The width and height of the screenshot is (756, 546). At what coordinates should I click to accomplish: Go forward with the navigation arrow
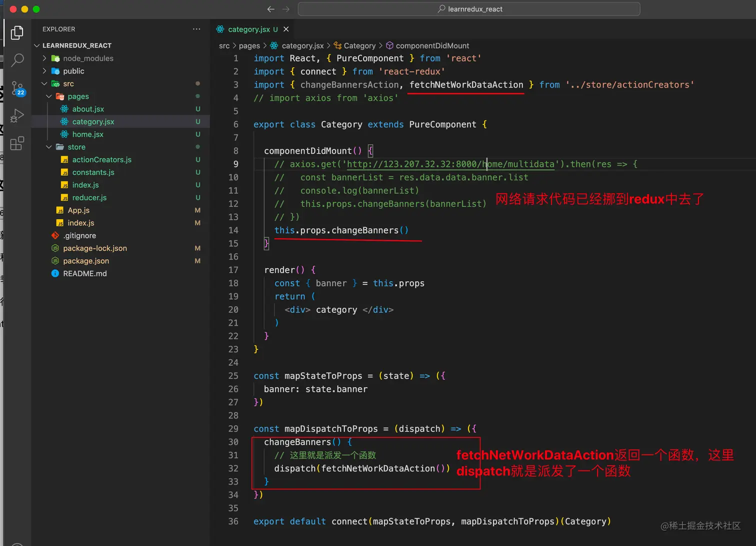(286, 9)
